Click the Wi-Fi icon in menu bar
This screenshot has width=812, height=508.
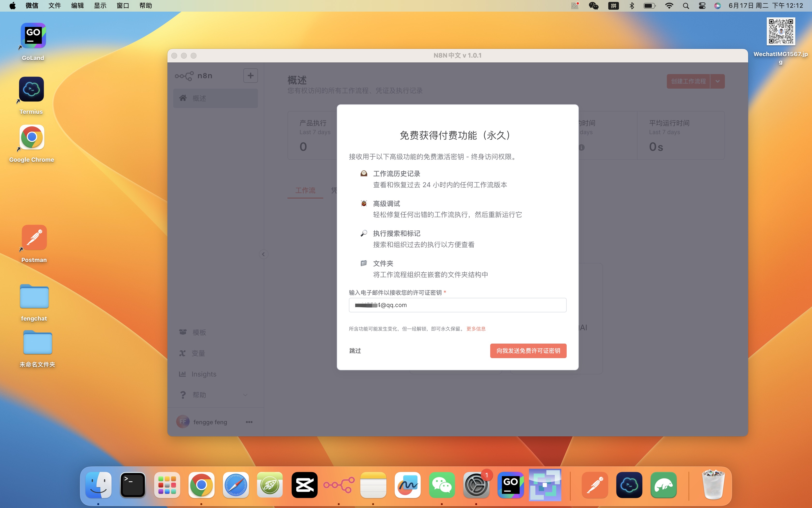click(x=669, y=6)
